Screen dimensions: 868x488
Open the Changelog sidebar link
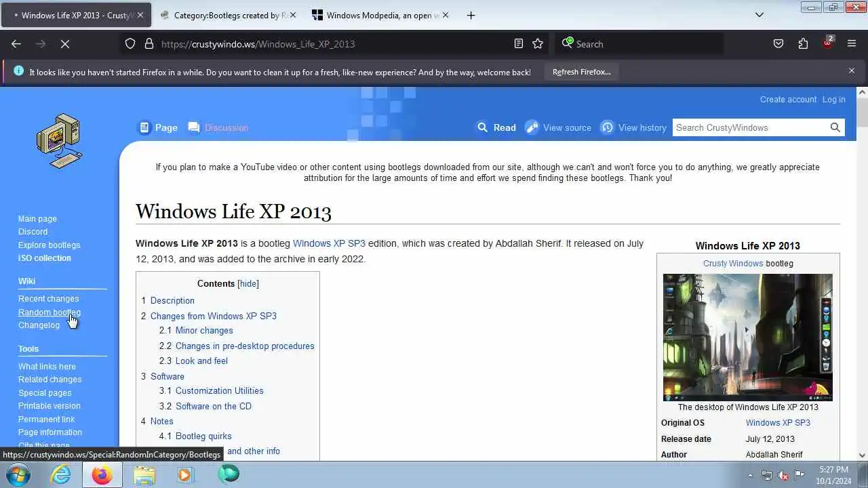(x=39, y=325)
